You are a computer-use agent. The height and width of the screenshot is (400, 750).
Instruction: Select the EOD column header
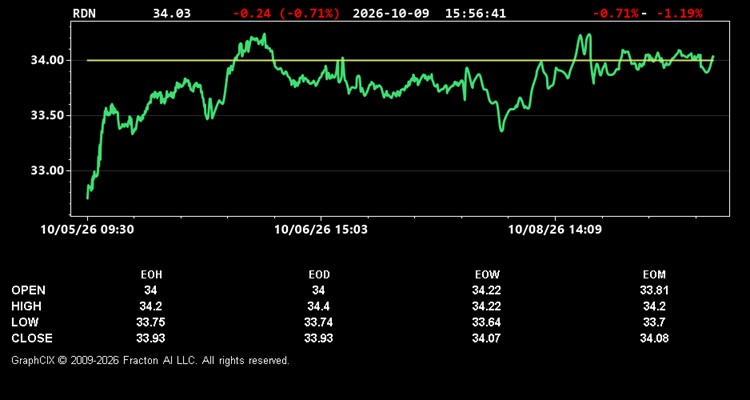pos(319,275)
